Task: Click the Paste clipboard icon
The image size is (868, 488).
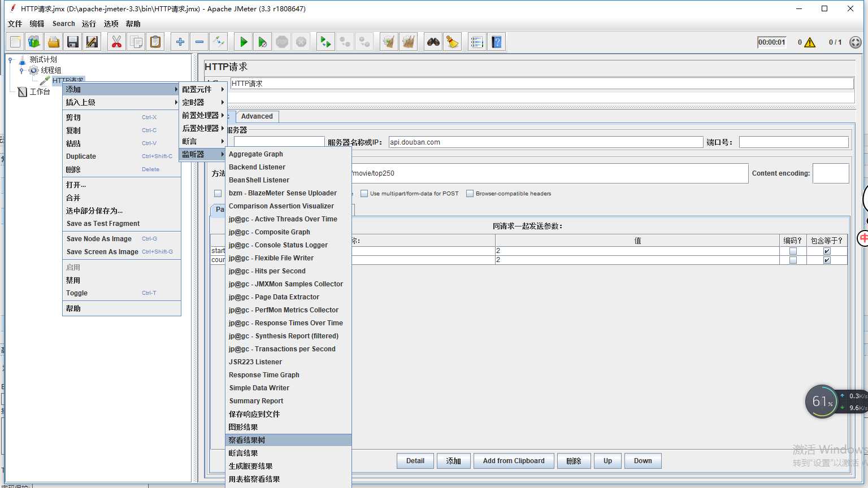Action: (x=155, y=42)
